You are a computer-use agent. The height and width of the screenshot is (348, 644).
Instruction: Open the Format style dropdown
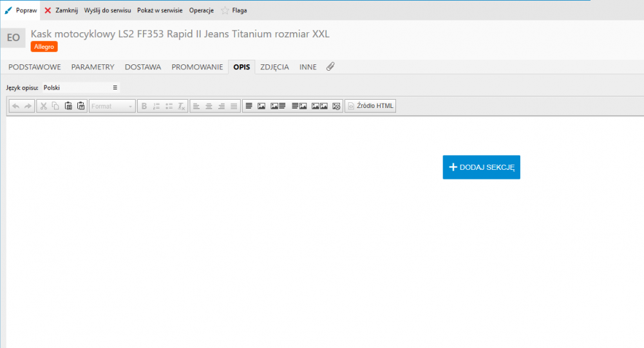(x=112, y=106)
